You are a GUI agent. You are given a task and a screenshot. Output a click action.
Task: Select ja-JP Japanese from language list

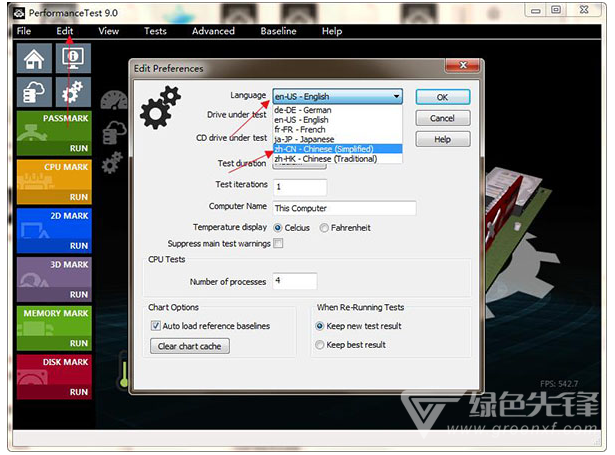(x=338, y=139)
